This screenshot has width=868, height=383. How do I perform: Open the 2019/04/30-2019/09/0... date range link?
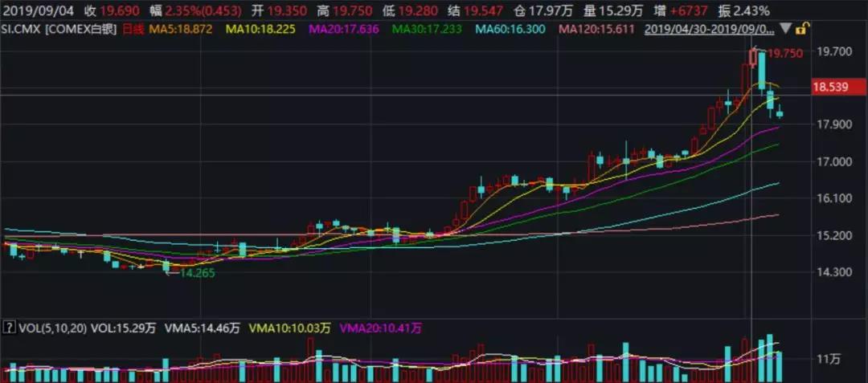pos(710,28)
